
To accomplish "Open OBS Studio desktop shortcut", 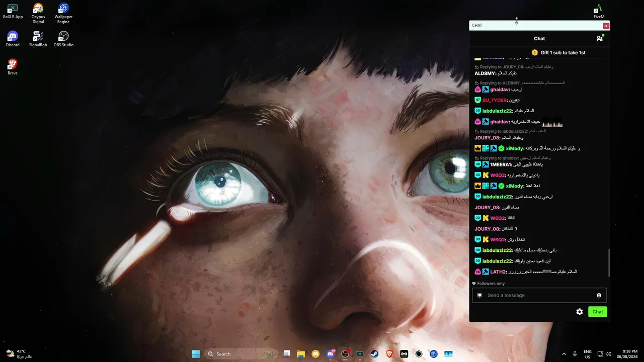I will [x=63, y=39].
